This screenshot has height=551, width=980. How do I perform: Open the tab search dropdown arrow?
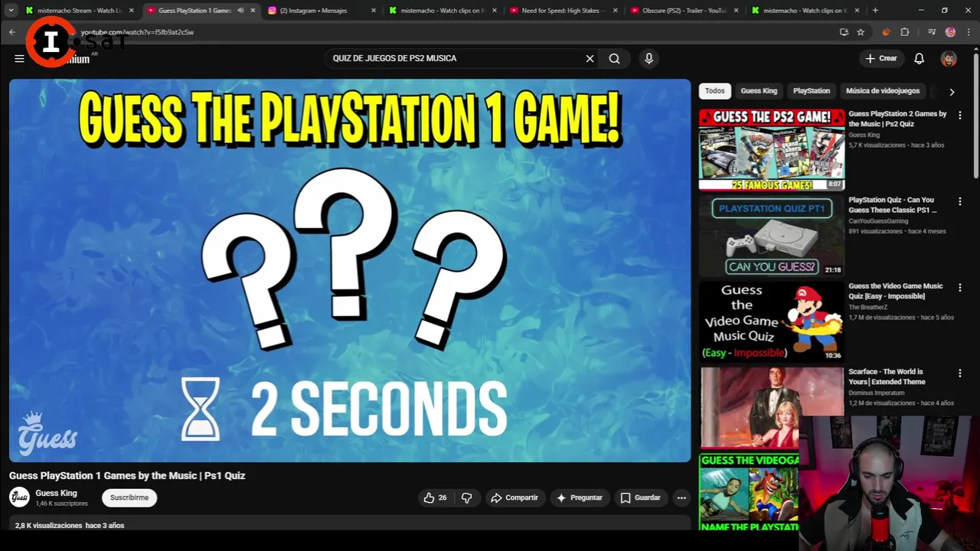click(x=11, y=11)
